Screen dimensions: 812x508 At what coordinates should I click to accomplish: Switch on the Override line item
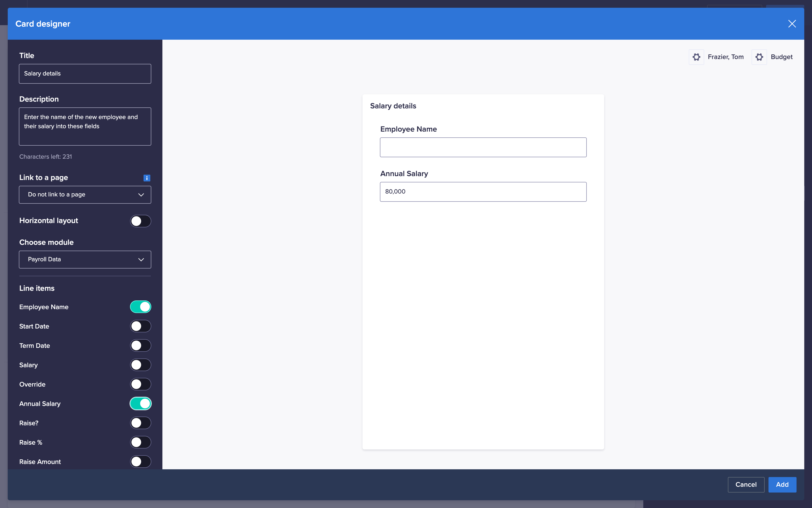click(141, 384)
